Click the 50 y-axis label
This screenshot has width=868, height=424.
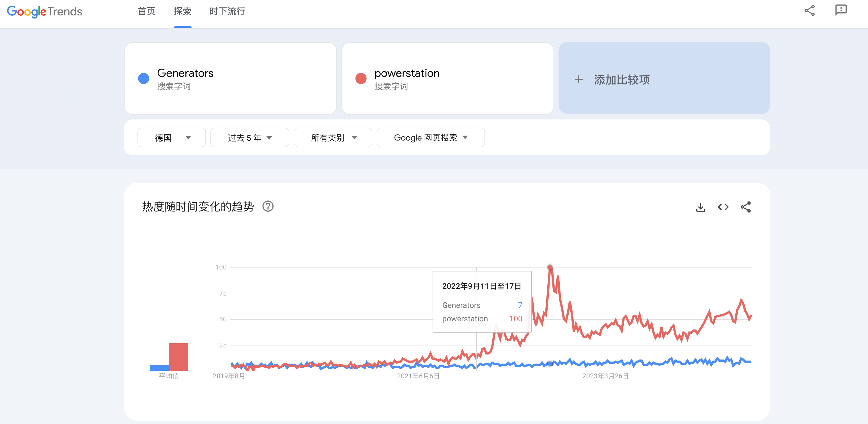tap(223, 319)
